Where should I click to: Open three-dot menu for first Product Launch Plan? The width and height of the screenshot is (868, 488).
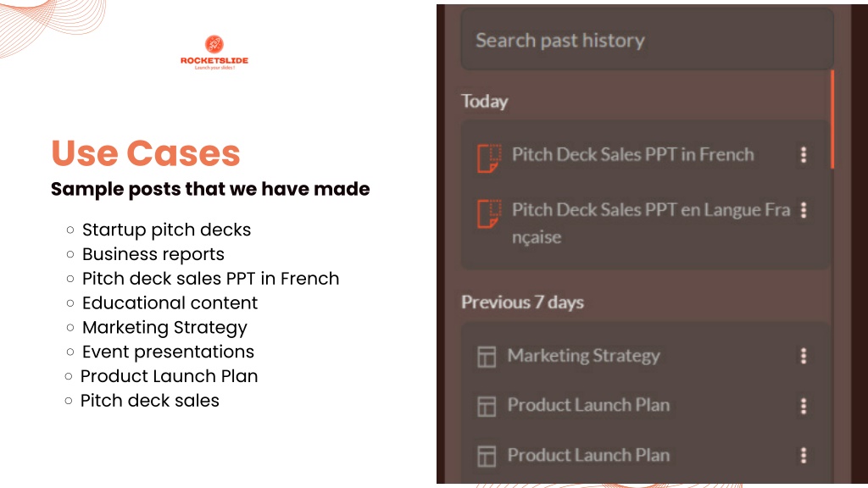pos(804,406)
